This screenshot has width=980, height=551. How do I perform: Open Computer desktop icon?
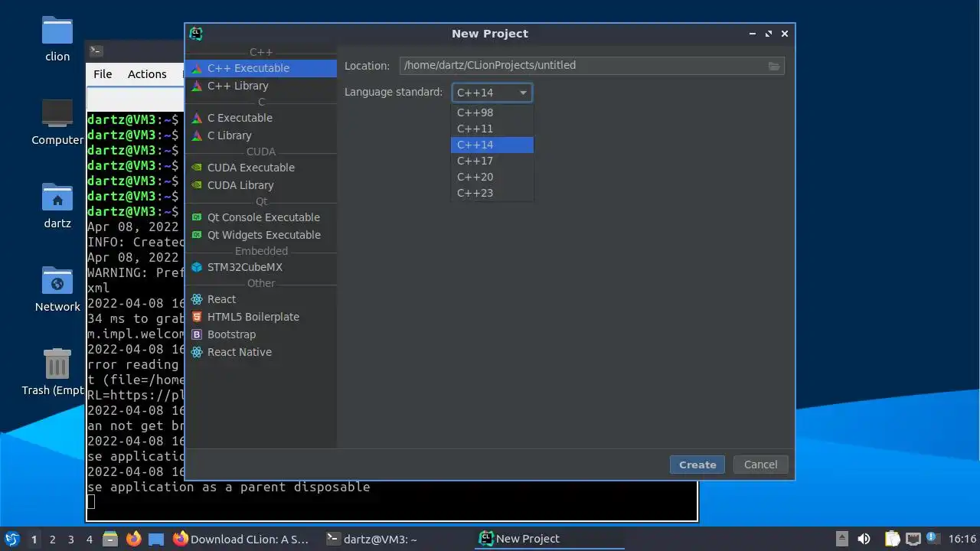click(57, 122)
